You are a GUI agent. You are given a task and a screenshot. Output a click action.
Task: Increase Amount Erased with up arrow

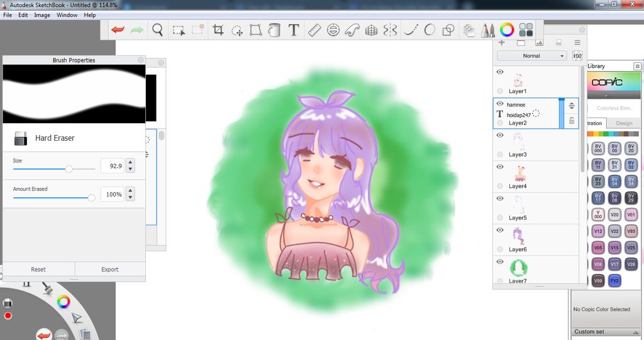click(130, 191)
